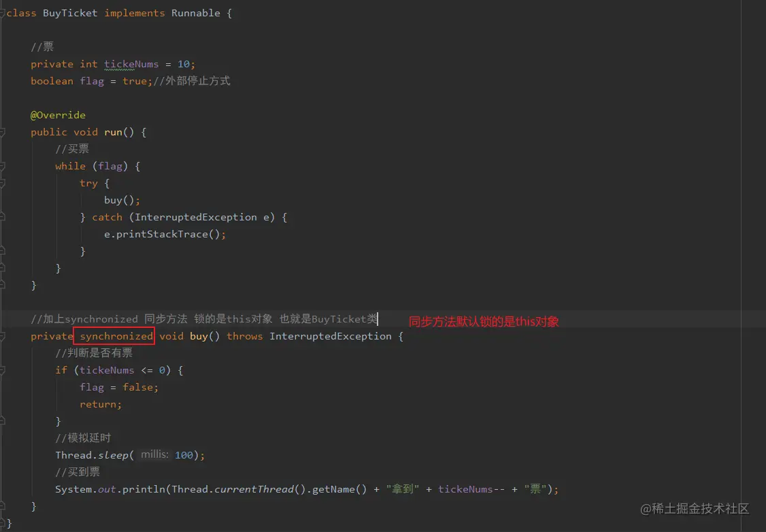Screen dimensions: 766x532
Task: Click the '//判断是否有票' comment
Action: [x=94, y=352]
